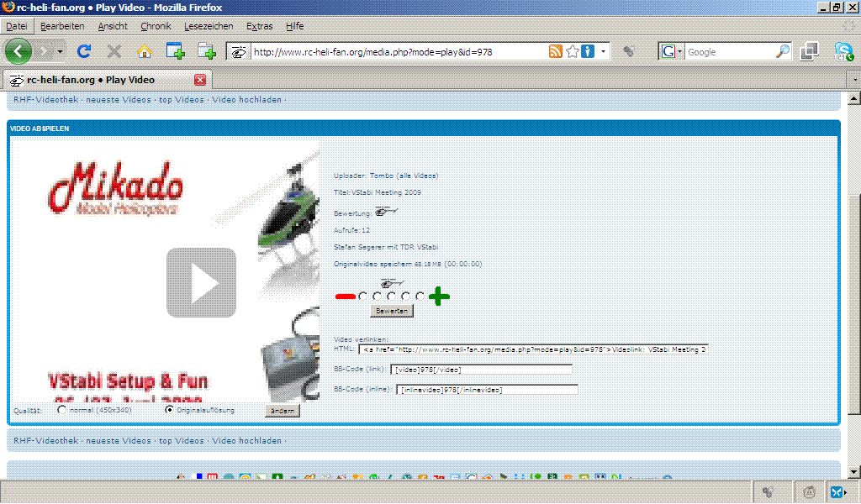Click the page scrollbar down arrow
Screen dimensions: 861x504
click(x=854, y=471)
